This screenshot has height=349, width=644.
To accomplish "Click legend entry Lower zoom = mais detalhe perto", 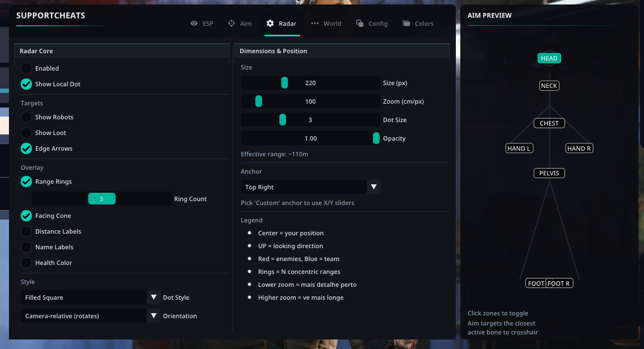I will [307, 285].
